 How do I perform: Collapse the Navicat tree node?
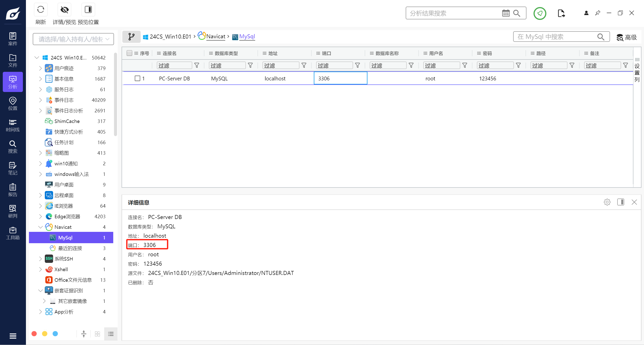pyautogui.click(x=40, y=227)
